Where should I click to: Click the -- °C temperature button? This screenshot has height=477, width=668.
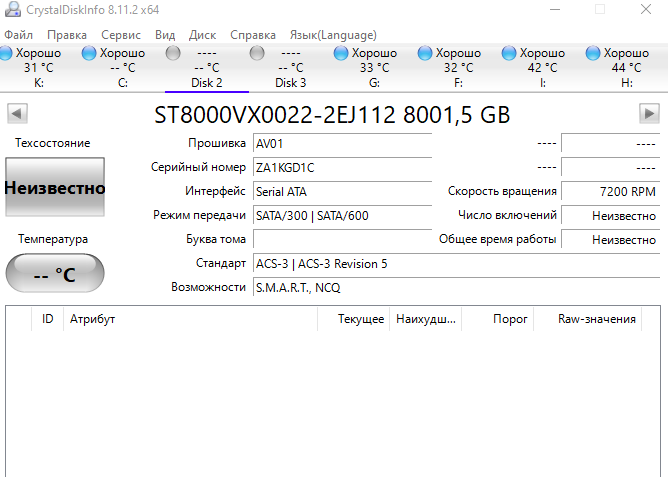pos(55,273)
